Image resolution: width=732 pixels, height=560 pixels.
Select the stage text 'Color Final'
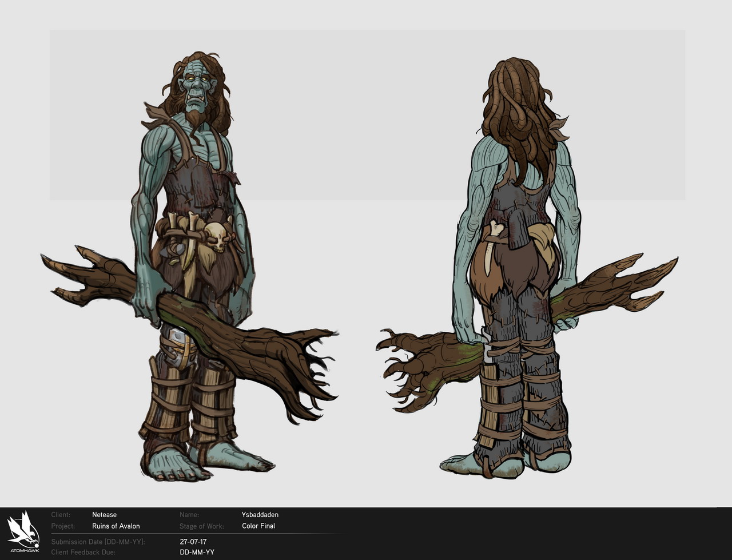tap(258, 526)
